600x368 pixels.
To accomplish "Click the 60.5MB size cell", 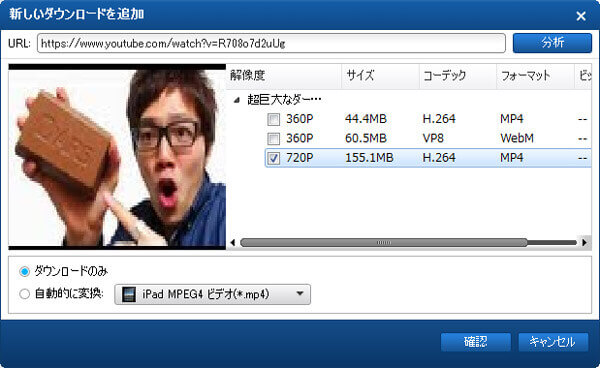I will pos(365,138).
